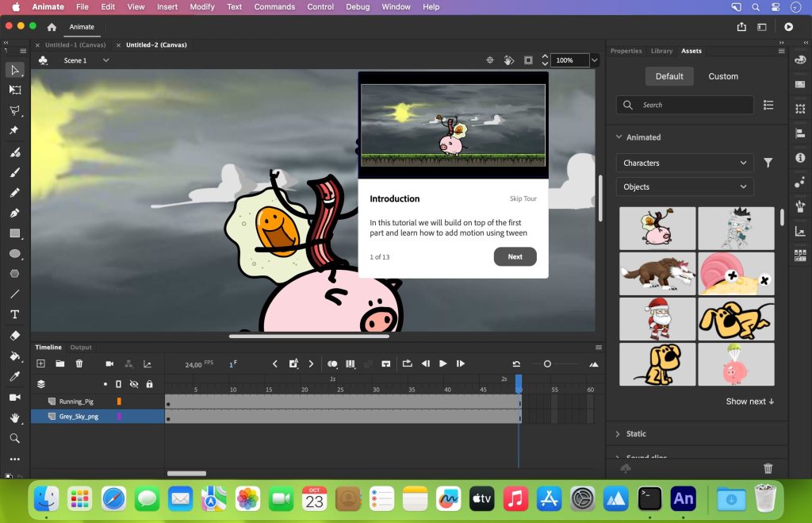Open the Modify menu
Image resolution: width=812 pixels, height=523 pixels.
[x=202, y=7]
